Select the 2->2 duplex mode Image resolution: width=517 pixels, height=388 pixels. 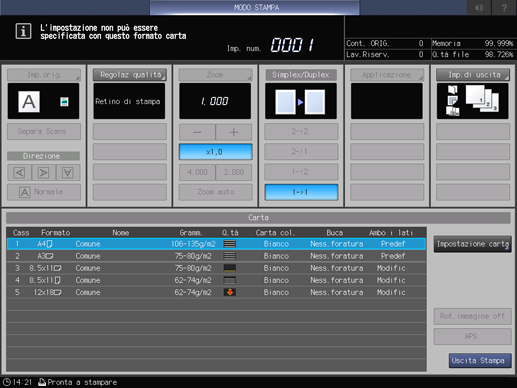pyautogui.click(x=301, y=131)
